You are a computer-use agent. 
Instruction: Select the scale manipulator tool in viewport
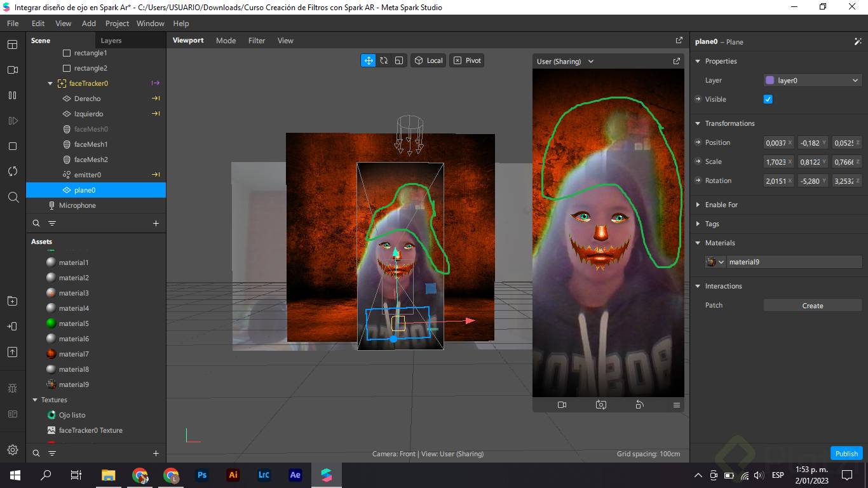click(x=399, y=60)
